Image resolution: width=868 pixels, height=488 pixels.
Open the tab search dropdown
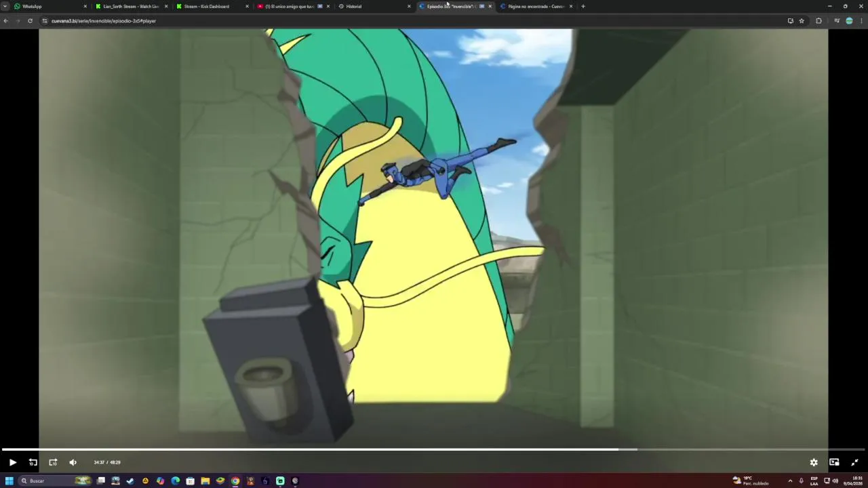coord(5,6)
